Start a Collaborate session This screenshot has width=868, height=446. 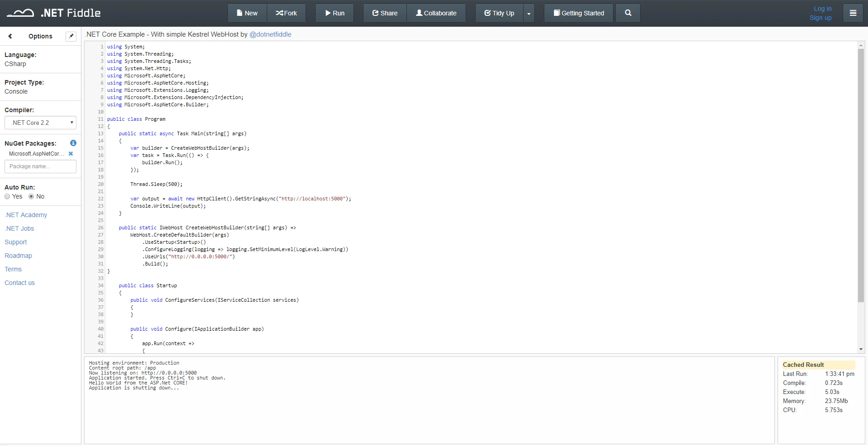[435, 13]
